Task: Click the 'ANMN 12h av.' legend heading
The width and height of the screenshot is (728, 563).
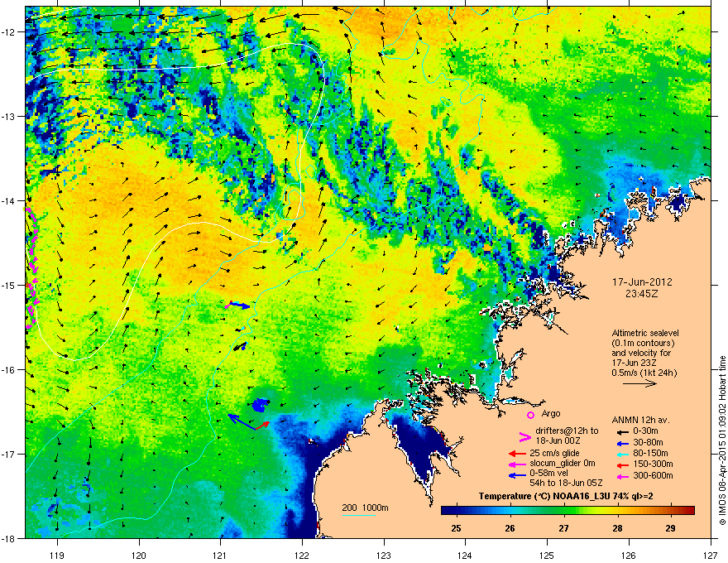Action: click(640, 420)
